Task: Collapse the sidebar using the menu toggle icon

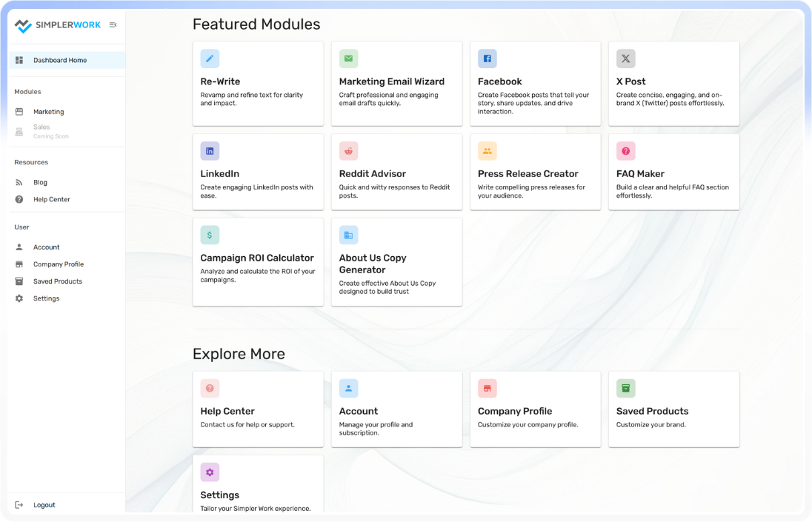Action: (x=113, y=25)
